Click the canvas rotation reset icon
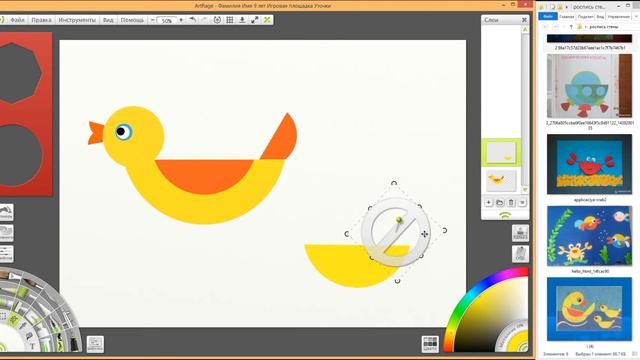 [217, 20]
